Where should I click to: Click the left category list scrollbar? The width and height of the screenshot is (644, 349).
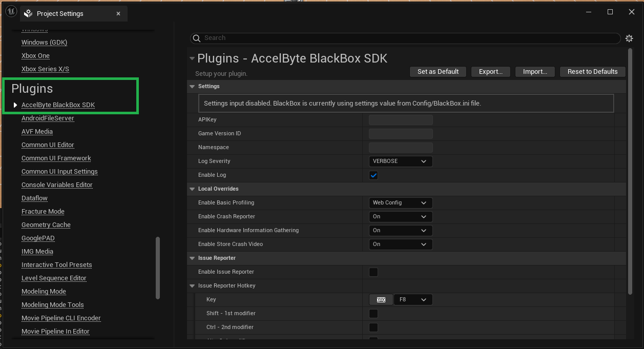pyautogui.click(x=158, y=268)
